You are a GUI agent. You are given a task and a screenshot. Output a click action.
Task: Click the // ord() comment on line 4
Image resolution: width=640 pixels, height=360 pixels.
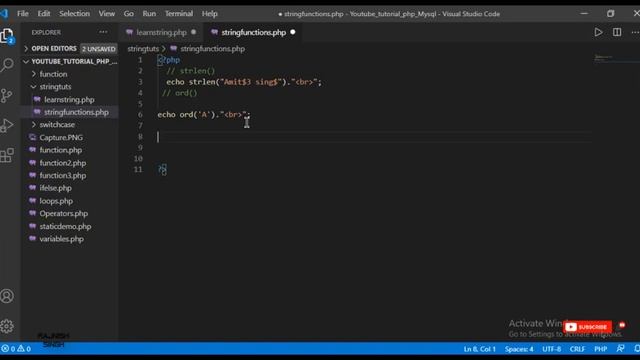pos(180,93)
